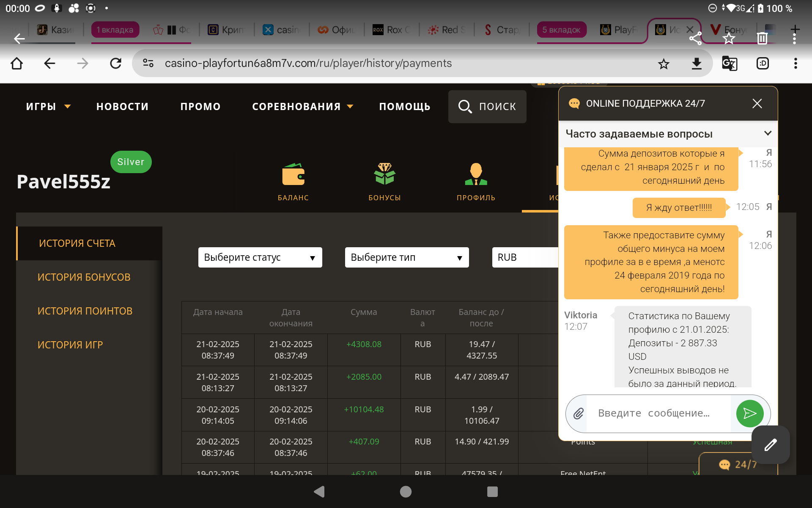Reload the page with refresh icon
The height and width of the screenshot is (508, 812).
(115, 63)
